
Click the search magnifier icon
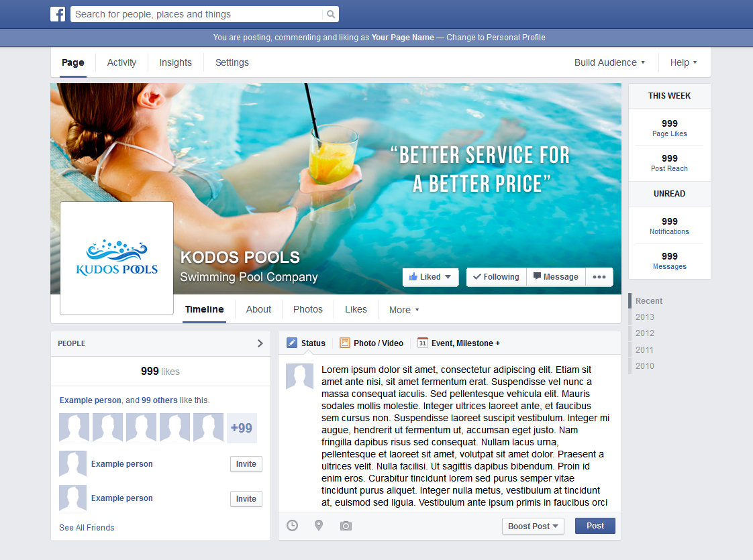point(330,13)
